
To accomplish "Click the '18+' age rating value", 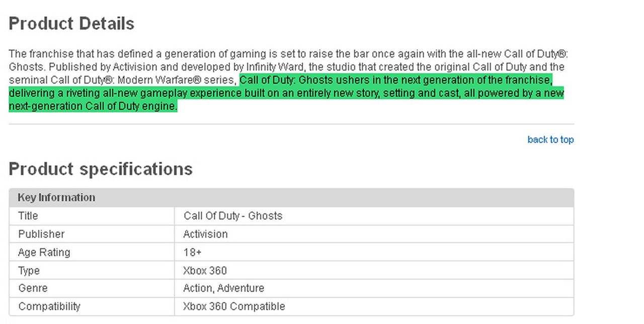I will point(192,252).
